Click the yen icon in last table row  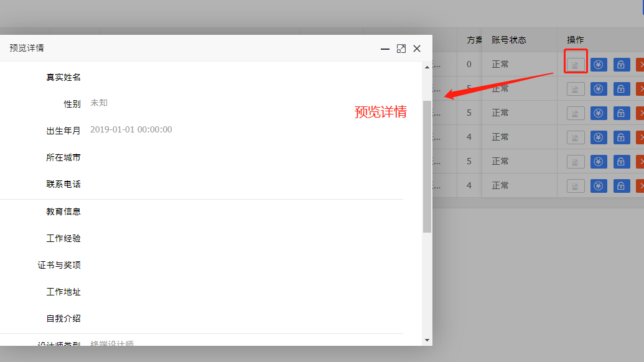[599, 185]
